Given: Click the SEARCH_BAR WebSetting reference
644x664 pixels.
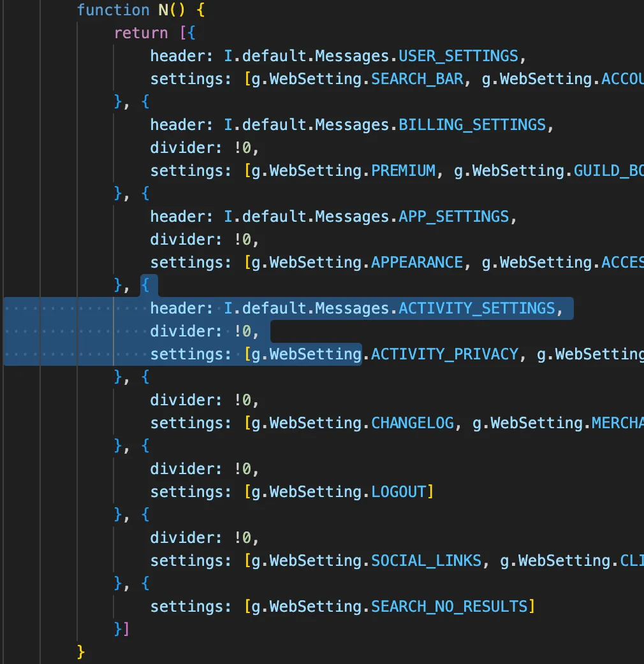Looking at the screenshot, I should 418,78.
